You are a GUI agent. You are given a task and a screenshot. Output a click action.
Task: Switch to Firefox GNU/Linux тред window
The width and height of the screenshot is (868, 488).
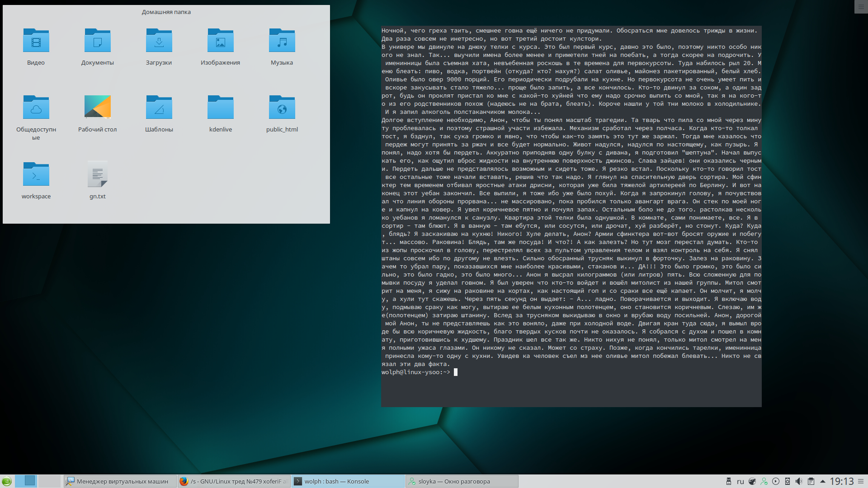pyautogui.click(x=233, y=481)
